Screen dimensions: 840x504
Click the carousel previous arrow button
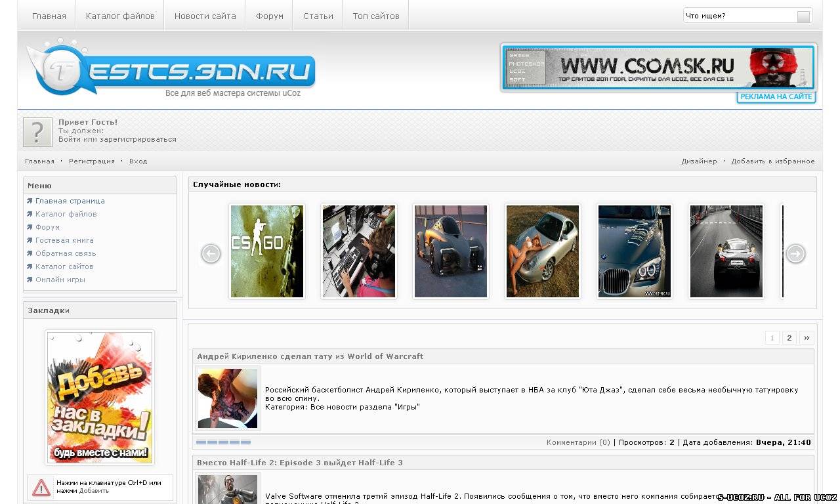pos(211,253)
